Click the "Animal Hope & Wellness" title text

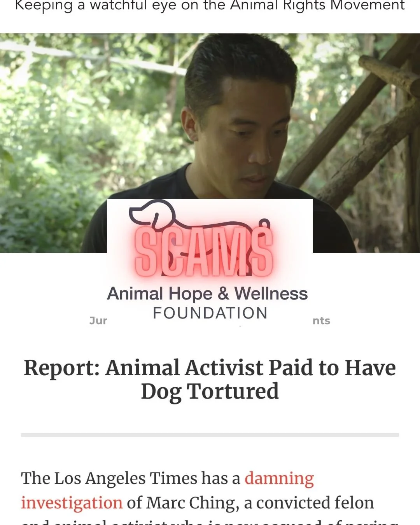(207, 294)
